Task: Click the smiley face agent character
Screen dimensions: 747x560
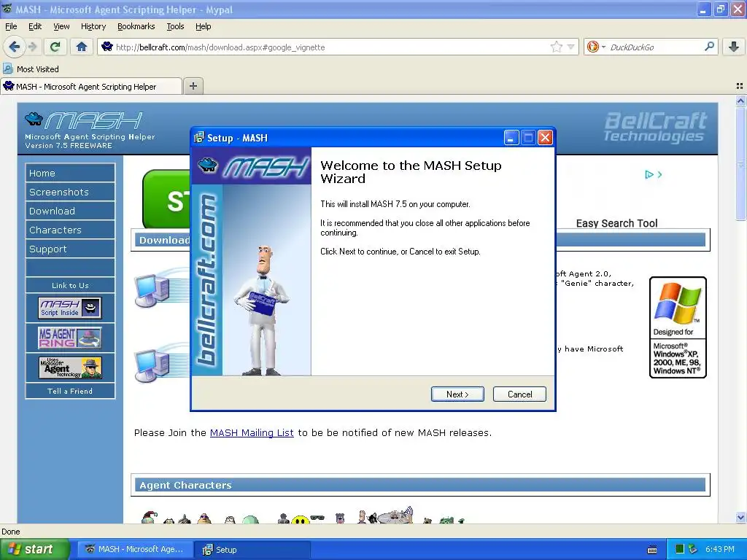Action: point(300,519)
